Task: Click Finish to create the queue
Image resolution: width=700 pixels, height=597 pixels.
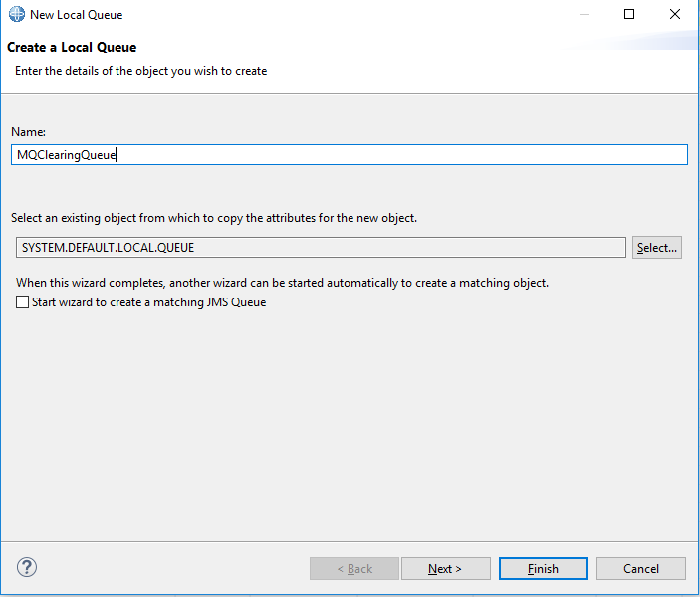Action: point(543,569)
